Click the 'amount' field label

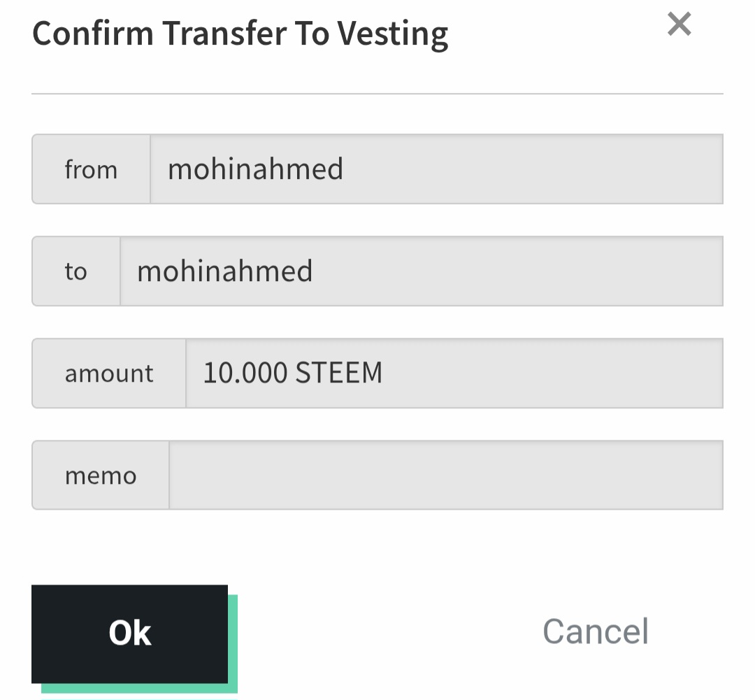click(109, 373)
